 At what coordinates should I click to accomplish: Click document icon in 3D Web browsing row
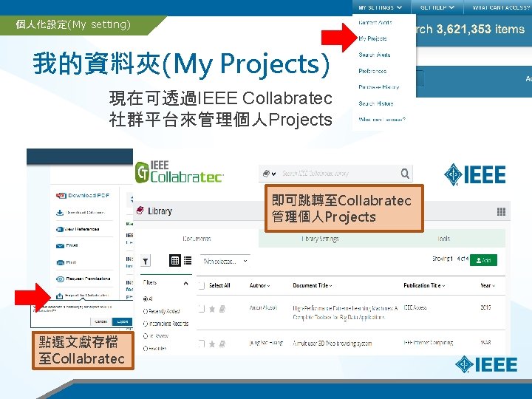[222, 344]
